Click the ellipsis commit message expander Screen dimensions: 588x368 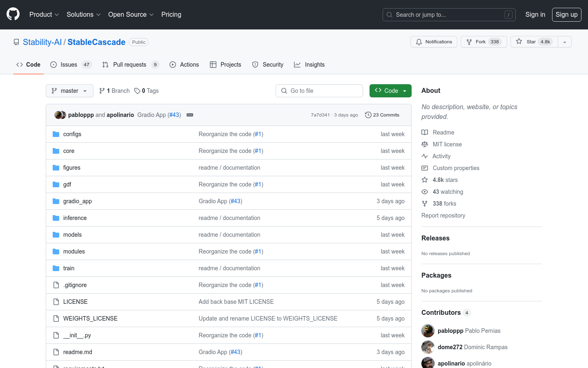[190, 115]
